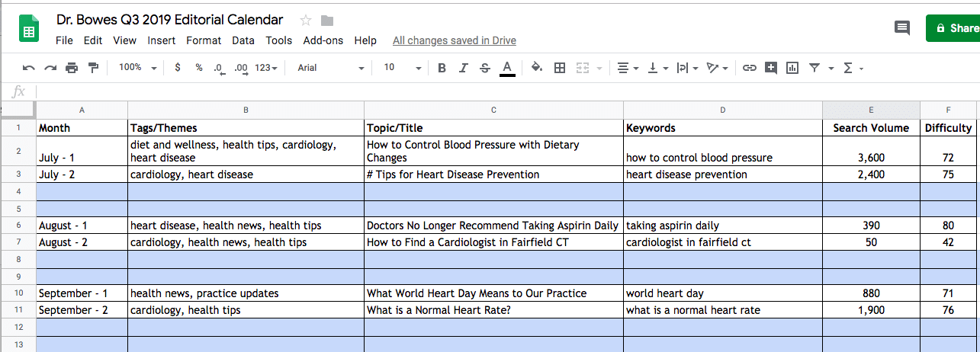Viewport: 980px width, 352px height.
Task: Open vertical align dropdown
Action: pos(656,68)
